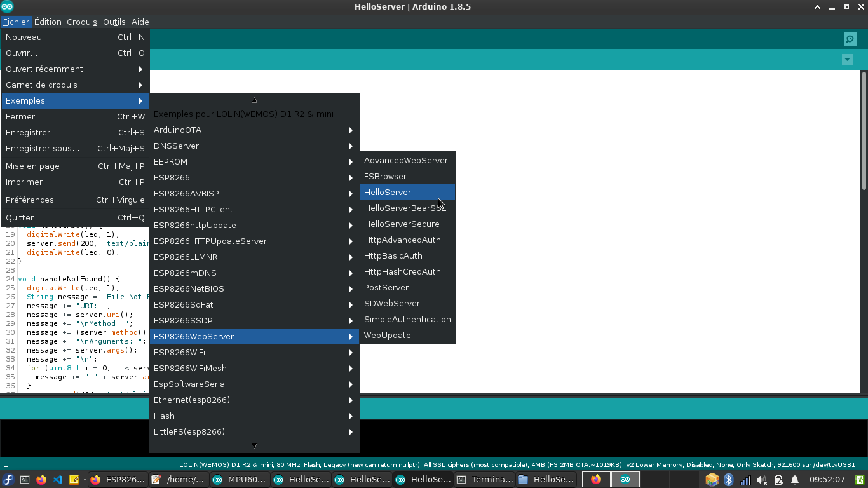
Task: Expand Carnet de croquis submenu
Action: point(75,85)
